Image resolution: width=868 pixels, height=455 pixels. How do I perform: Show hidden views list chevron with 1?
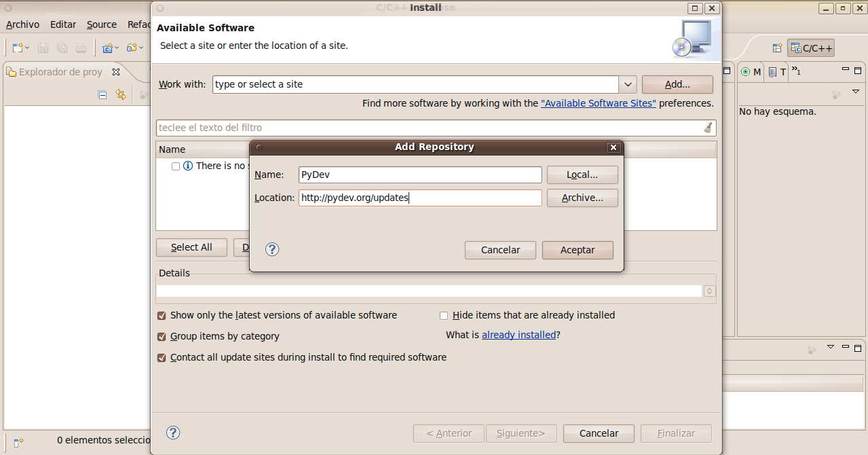click(796, 71)
